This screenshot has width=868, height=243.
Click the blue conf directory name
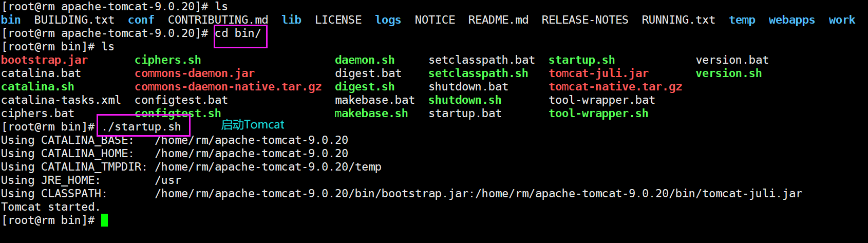(x=141, y=20)
